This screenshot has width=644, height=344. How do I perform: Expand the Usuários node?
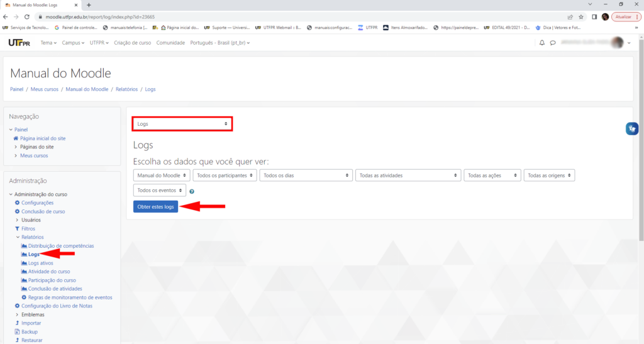point(17,220)
